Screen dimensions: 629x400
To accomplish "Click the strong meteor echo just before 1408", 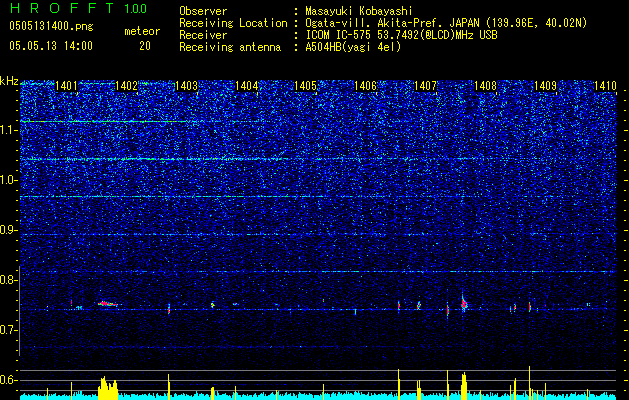I will coord(464,304).
